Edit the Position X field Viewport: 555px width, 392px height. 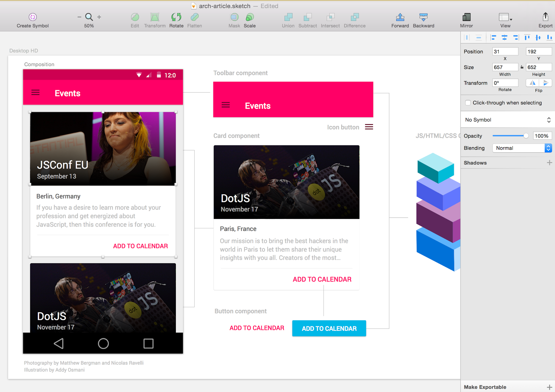[505, 52]
